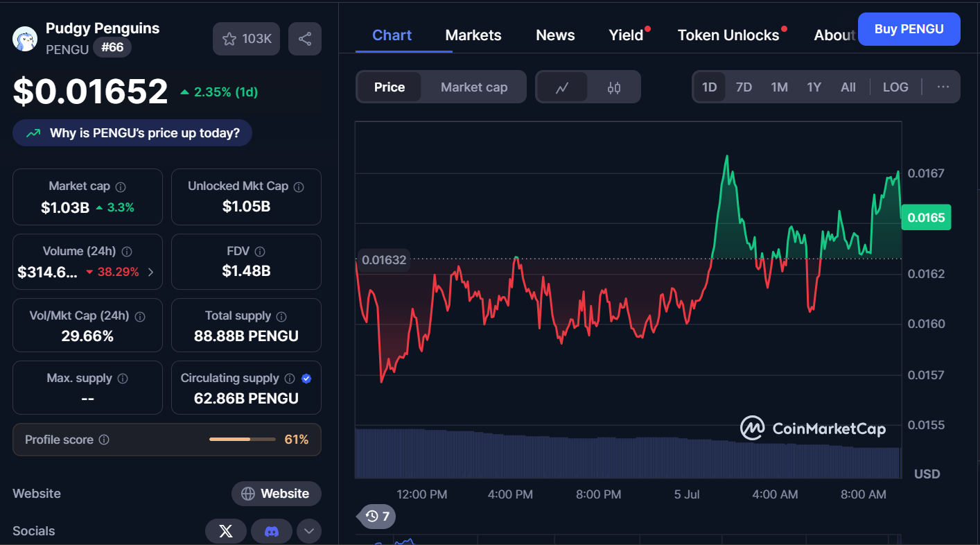The width and height of the screenshot is (980, 545).
Task: Open the News tab
Action: tap(555, 35)
